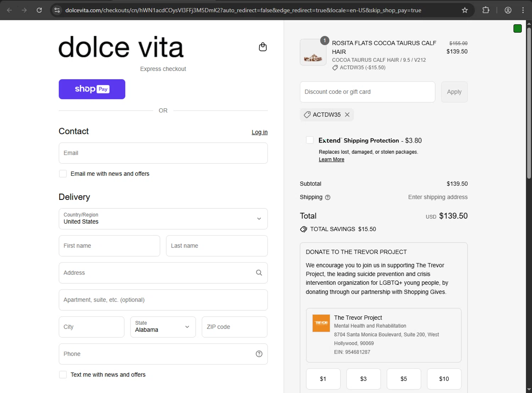The height and width of the screenshot is (393, 532).
Task: Bookmark this page with the star icon
Action: pyautogui.click(x=465, y=10)
